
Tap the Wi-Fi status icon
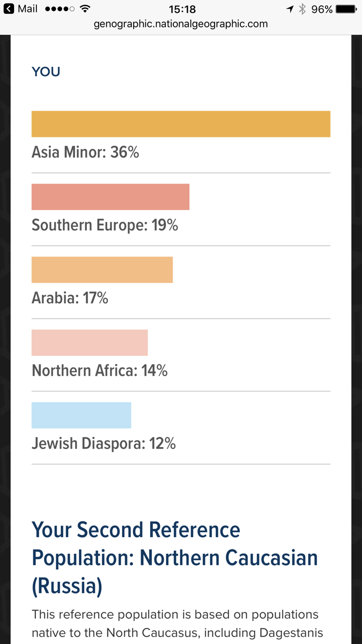point(84,9)
